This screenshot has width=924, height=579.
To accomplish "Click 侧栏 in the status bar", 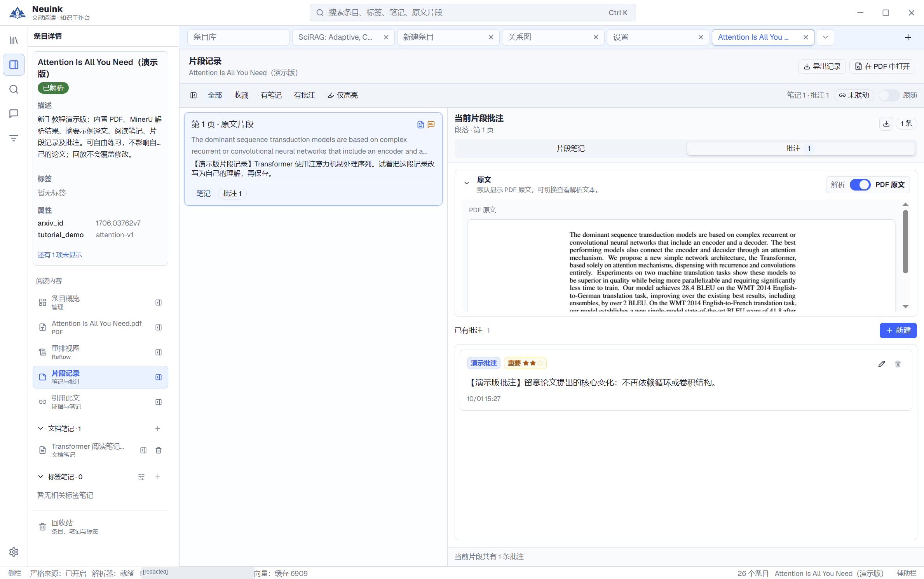I will (15, 573).
